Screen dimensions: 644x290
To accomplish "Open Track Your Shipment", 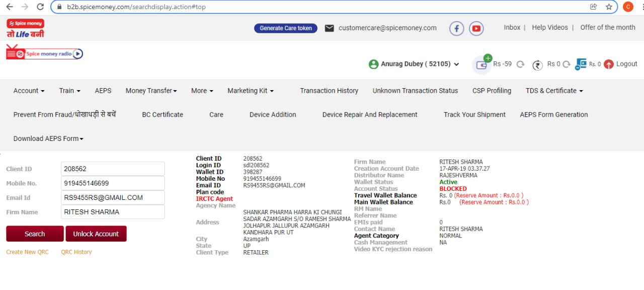I will coord(474,114).
